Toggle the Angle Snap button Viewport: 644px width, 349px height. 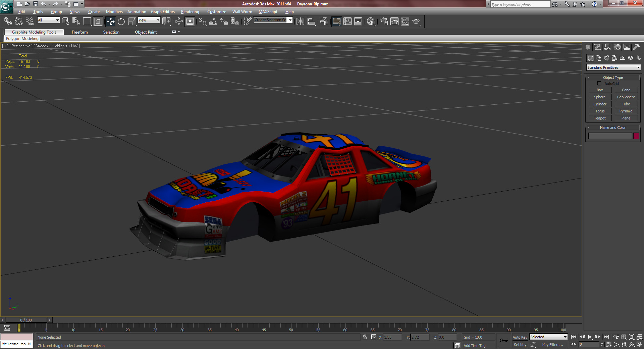213,21
